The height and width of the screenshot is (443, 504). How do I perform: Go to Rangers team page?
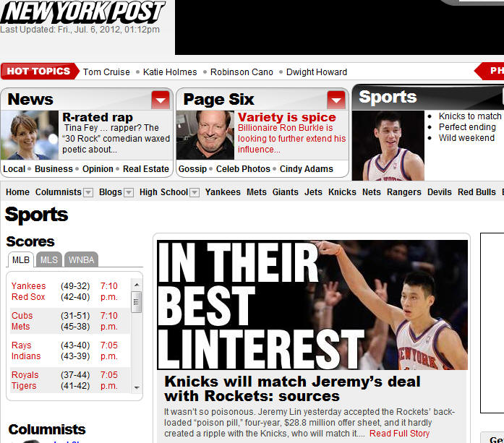tap(404, 192)
